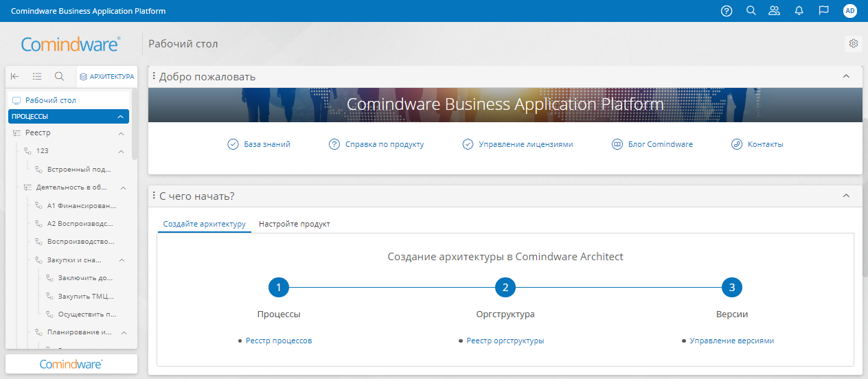Open the help question-mark icon in top bar

(x=727, y=11)
